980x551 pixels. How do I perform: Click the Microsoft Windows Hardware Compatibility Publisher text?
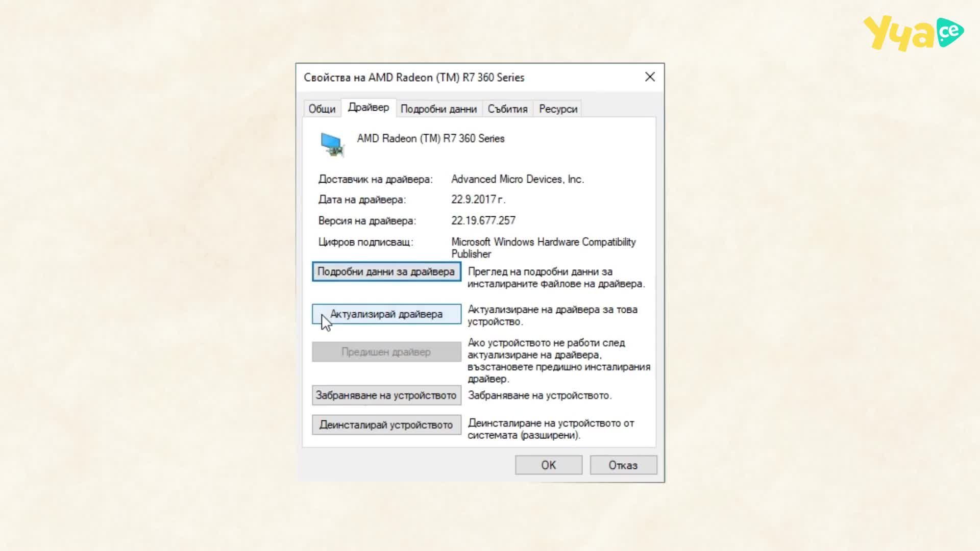pyautogui.click(x=544, y=248)
